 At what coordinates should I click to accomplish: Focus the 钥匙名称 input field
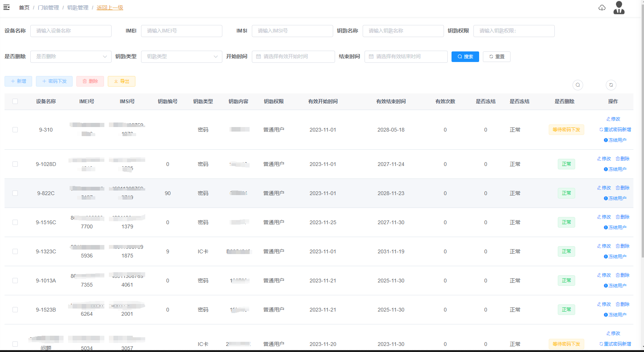403,31
